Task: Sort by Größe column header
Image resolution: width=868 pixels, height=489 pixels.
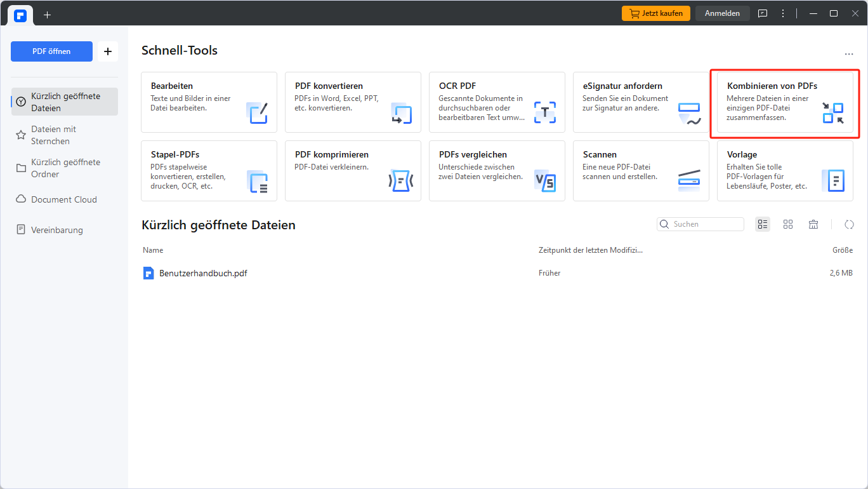Action: pos(843,250)
